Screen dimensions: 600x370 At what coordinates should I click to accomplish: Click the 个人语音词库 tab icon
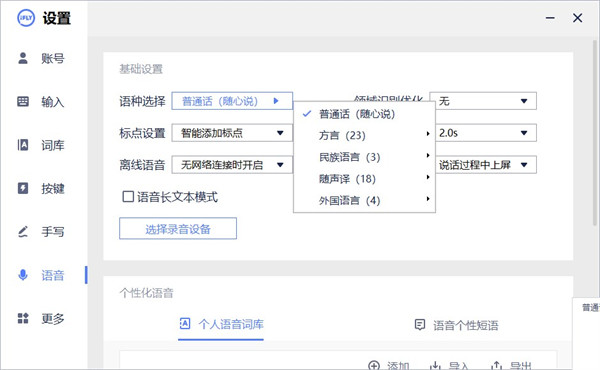click(x=185, y=324)
